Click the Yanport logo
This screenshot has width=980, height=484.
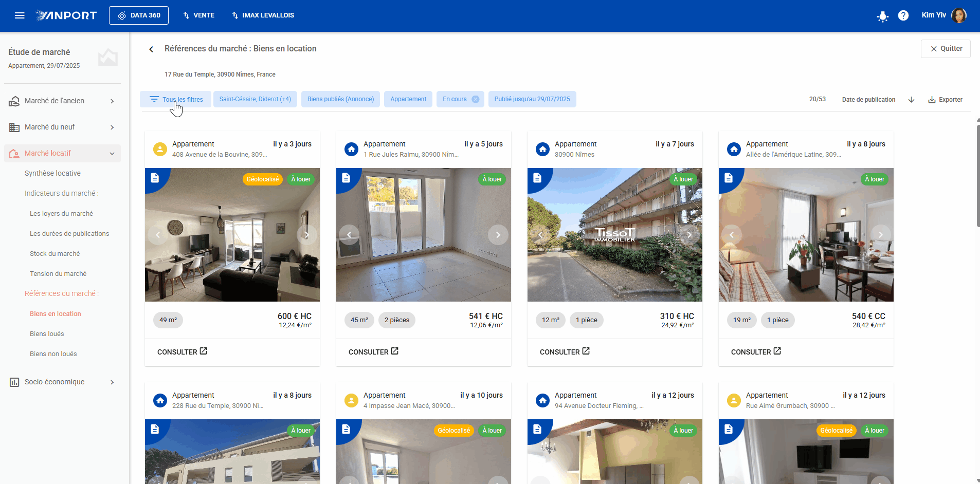[66, 15]
